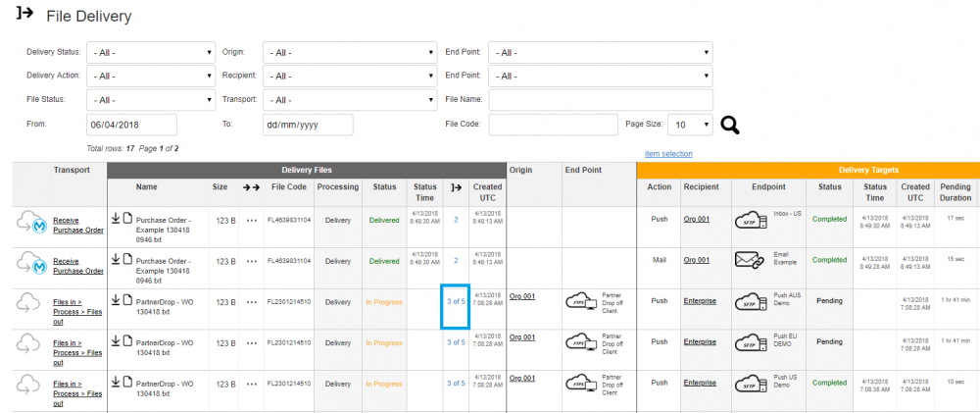Screen dimensions: 980x413
Task: Open the Receive Purchase Order transport link
Action: 78,225
